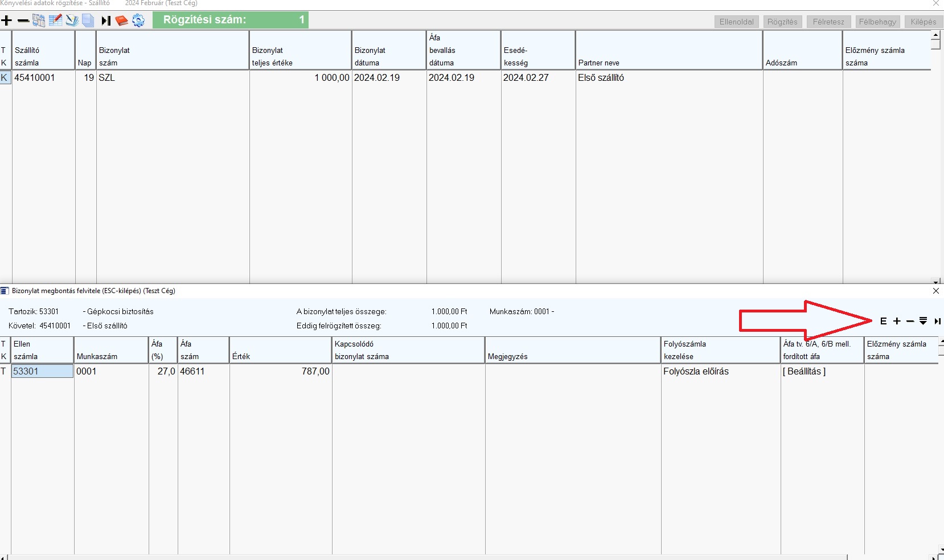The height and width of the screenshot is (560, 944).
Task: Click skip-to-end icon in breakdown panel
Action: (x=937, y=322)
